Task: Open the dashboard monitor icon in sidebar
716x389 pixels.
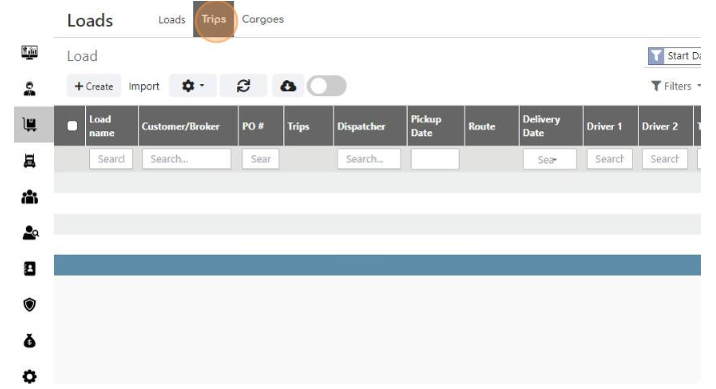Action: point(30,53)
